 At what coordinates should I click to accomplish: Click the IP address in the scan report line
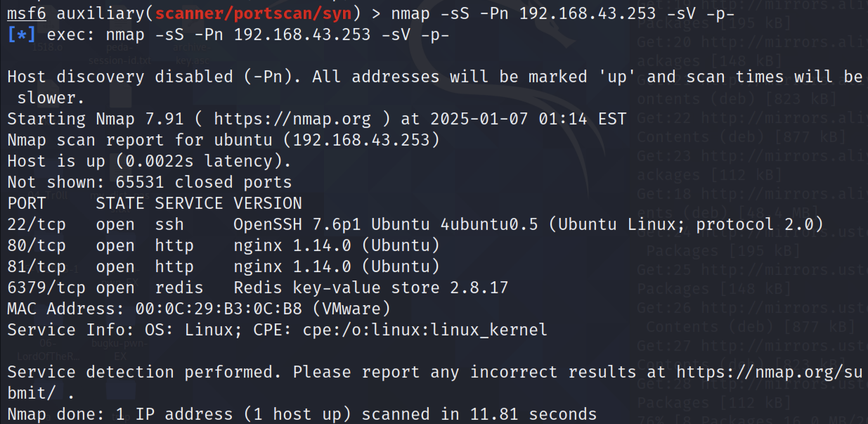361,140
